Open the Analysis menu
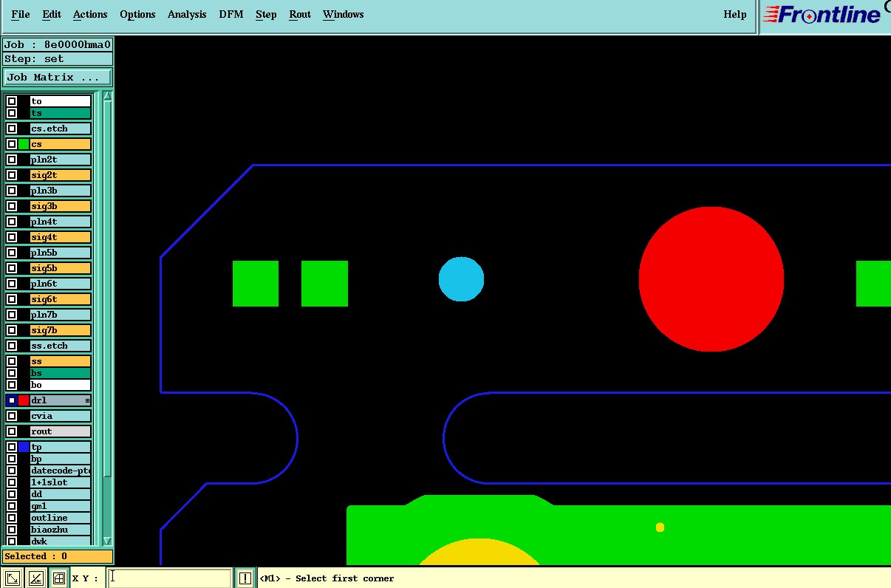This screenshot has width=891, height=588. (187, 14)
